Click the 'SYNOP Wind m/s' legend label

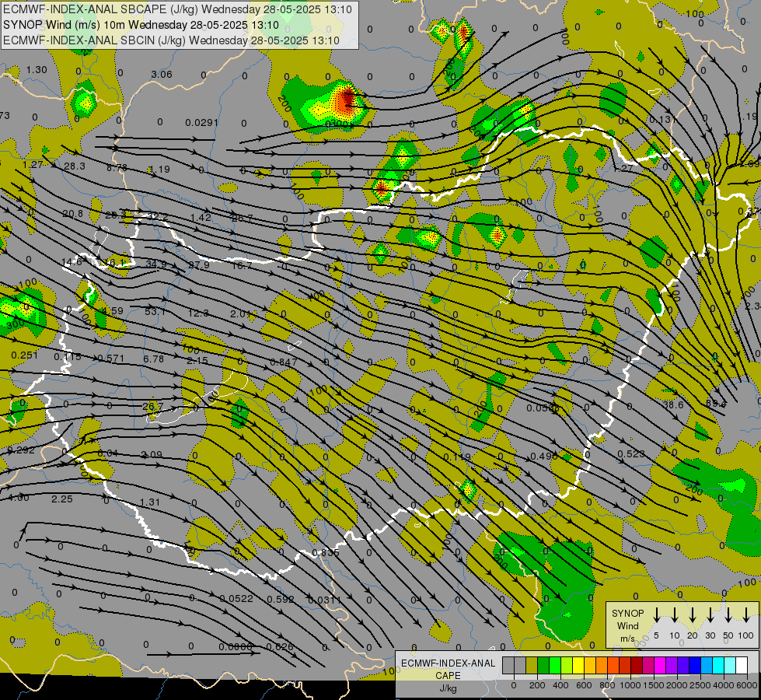click(x=627, y=626)
